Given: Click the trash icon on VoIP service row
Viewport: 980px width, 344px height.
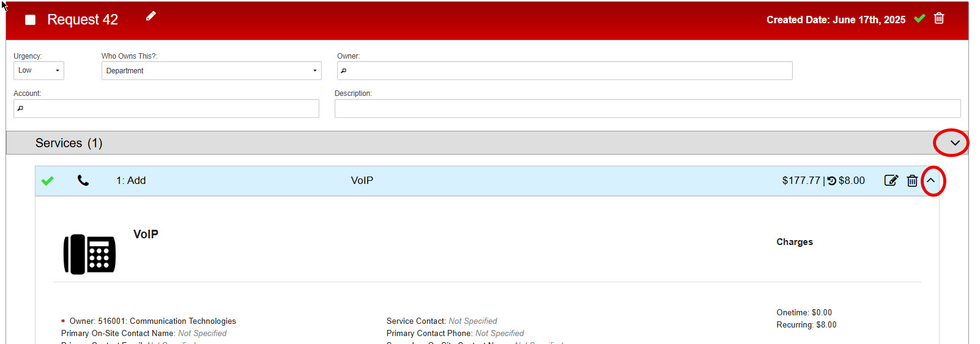Looking at the screenshot, I should pyautogui.click(x=912, y=181).
